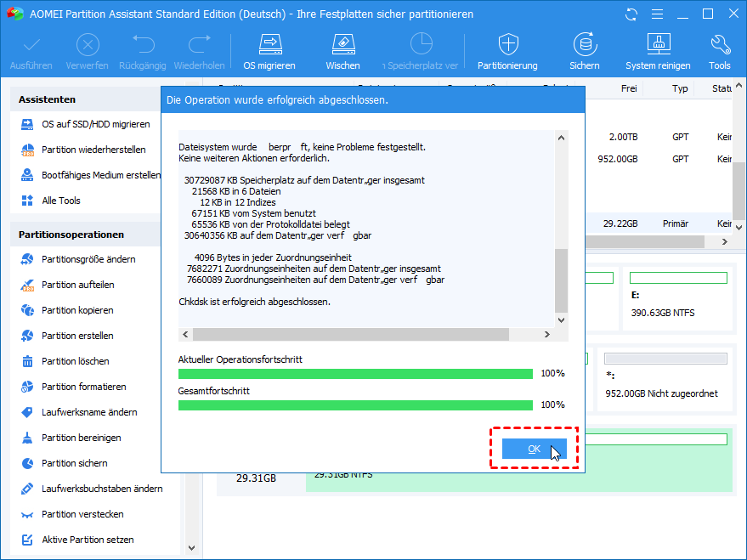The image size is (747, 560).
Task: Open the Partitionierung shield tool
Action: 508,53
